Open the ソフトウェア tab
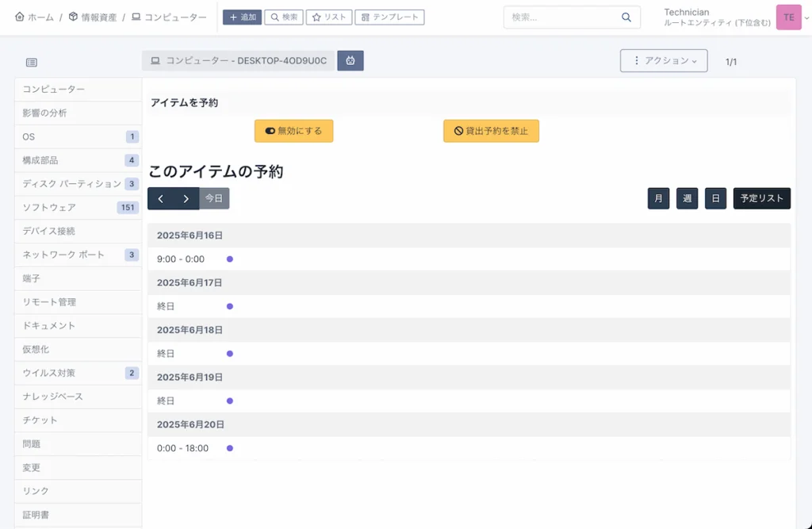 tap(79, 207)
